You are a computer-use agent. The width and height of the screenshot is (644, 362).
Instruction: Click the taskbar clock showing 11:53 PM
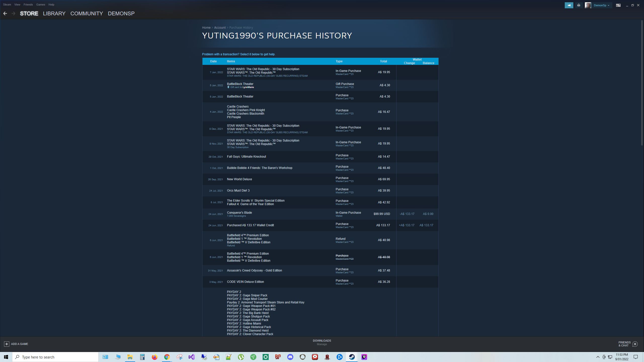tap(622, 357)
